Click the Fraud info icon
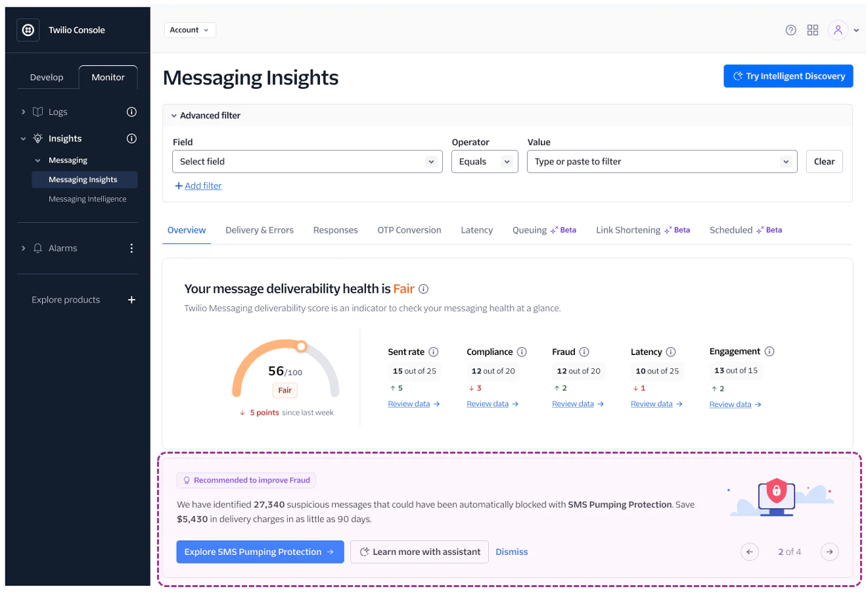The height and width of the screenshot is (595, 868). pos(584,352)
